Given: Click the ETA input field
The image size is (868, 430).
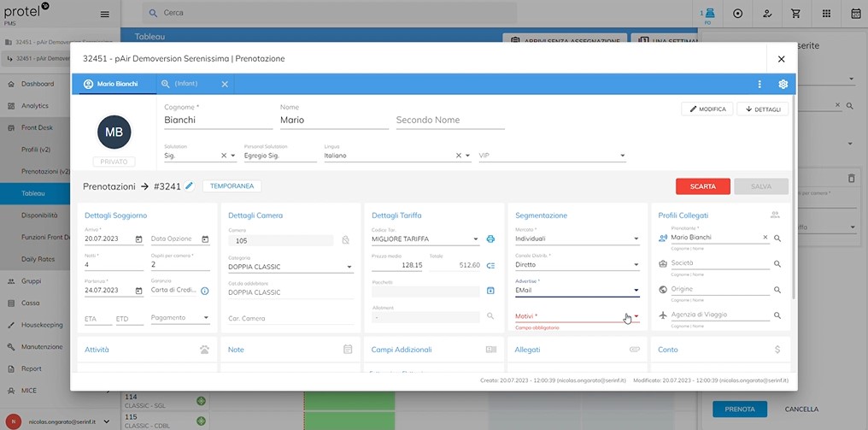Looking at the screenshot, I should point(97,319).
